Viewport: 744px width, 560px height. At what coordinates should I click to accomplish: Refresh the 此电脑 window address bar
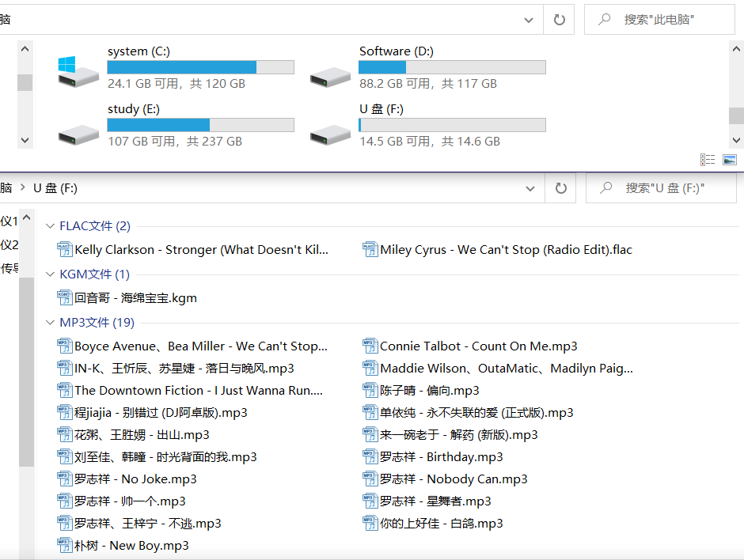(560, 20)
